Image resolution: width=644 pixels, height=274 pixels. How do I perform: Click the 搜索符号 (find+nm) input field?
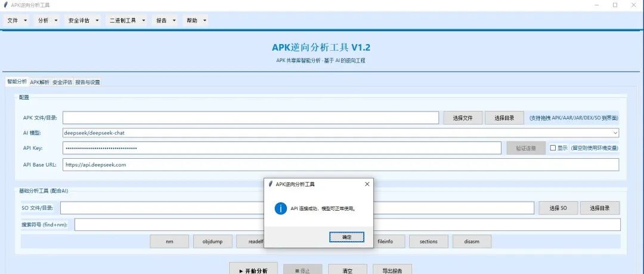pyautogui.click(x=348, y=224)
